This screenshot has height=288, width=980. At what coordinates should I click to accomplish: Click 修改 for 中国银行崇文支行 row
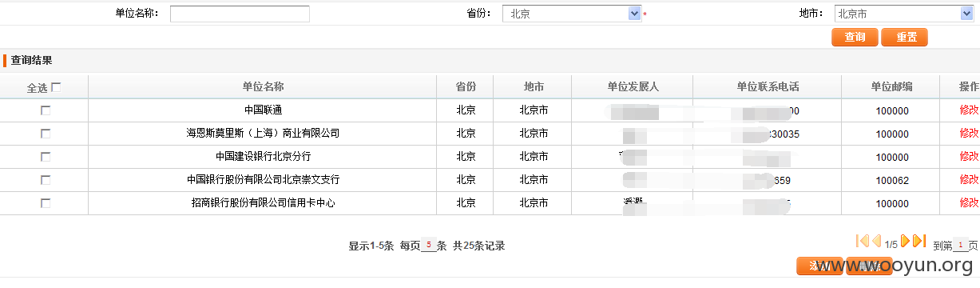tap(969, 179)
